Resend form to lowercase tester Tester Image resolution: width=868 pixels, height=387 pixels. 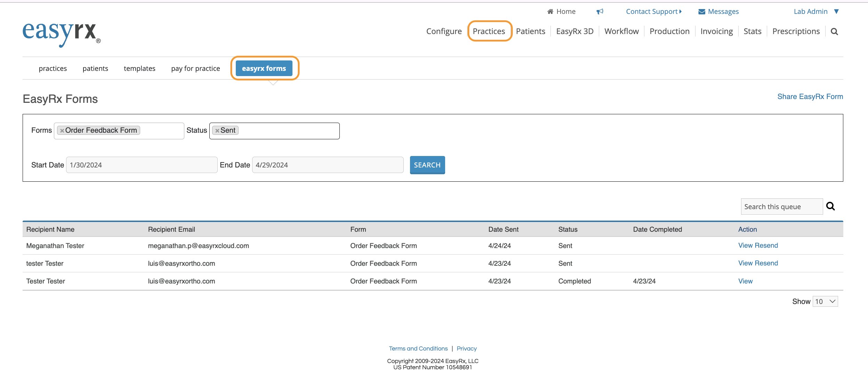coord(766,263)
